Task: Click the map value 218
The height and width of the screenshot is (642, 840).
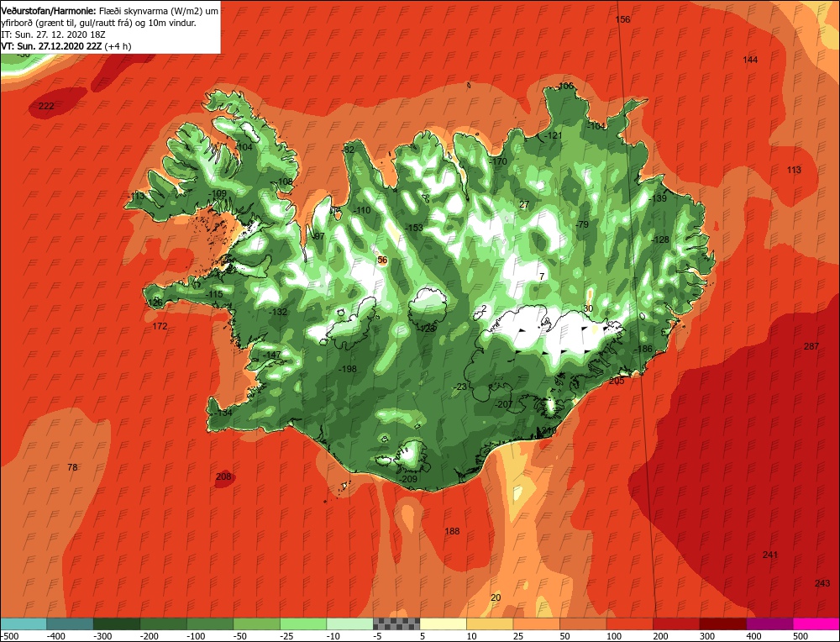Action: click(549, 430)
